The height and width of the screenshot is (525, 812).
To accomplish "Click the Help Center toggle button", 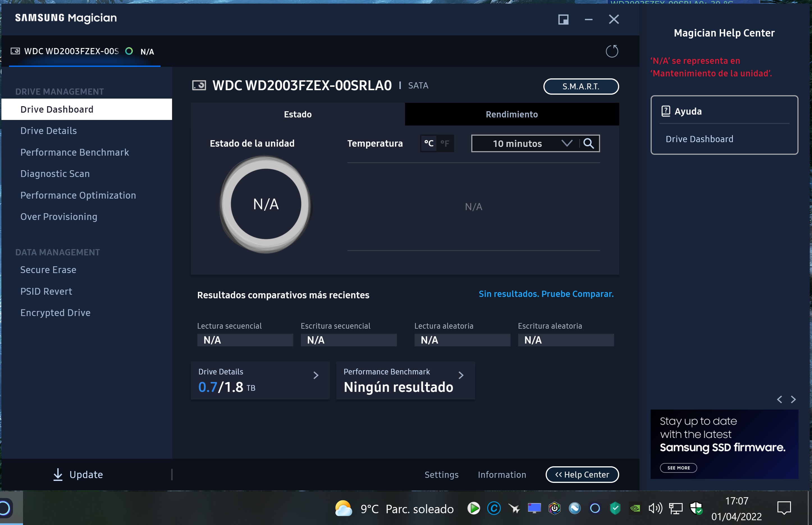I will (x=582, y=474).
